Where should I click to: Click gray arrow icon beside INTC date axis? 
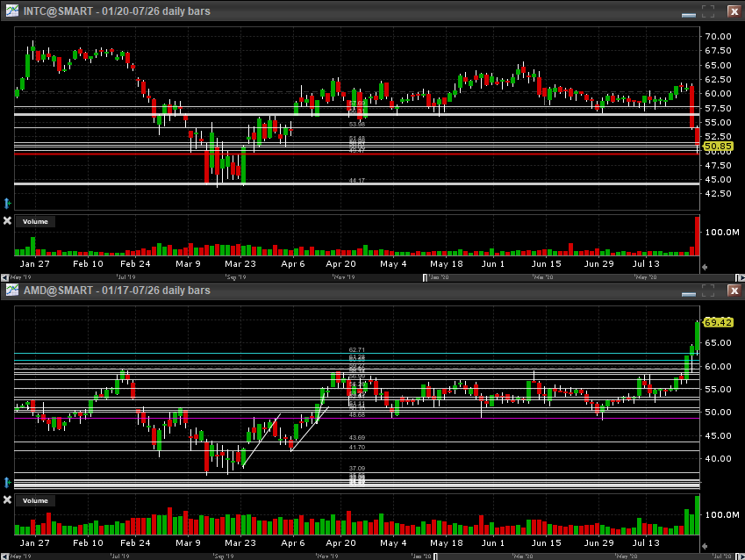[705, 267]
